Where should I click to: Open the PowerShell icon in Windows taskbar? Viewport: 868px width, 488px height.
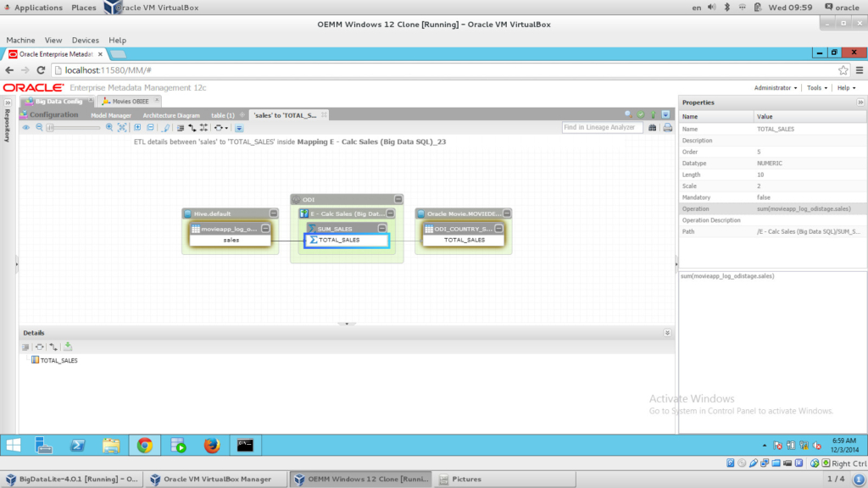pyautogui.click(x=77, y=446)
